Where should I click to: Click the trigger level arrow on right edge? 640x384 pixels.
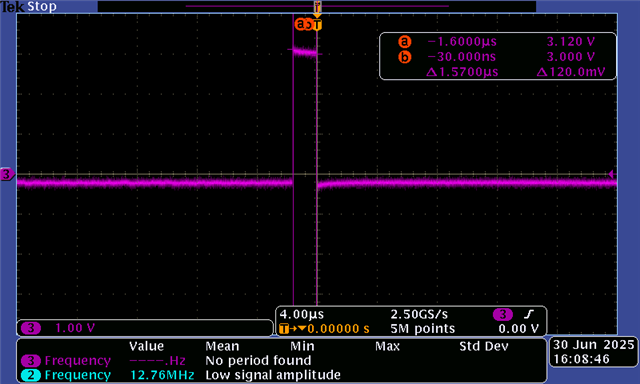(x=611, y=174)
